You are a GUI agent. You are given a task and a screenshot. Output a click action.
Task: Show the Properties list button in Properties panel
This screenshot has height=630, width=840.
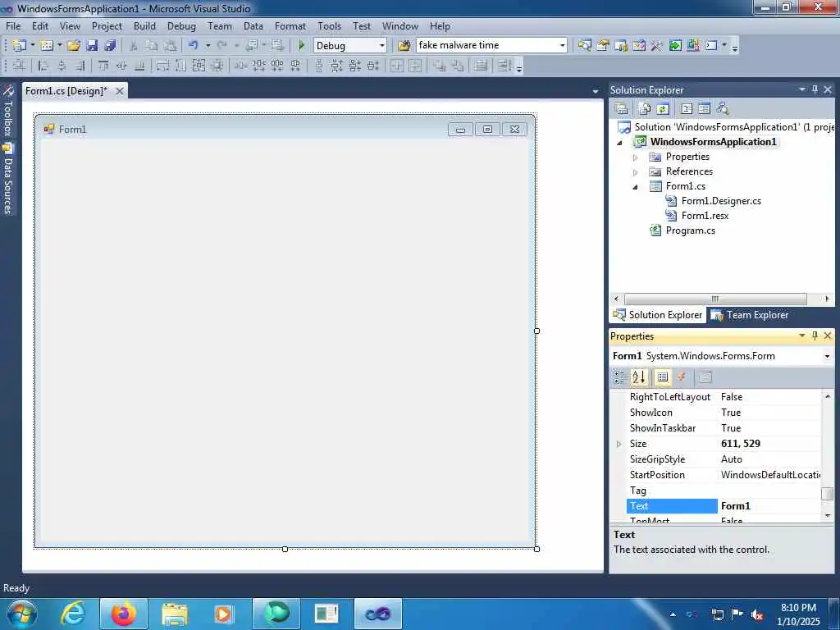663,377
